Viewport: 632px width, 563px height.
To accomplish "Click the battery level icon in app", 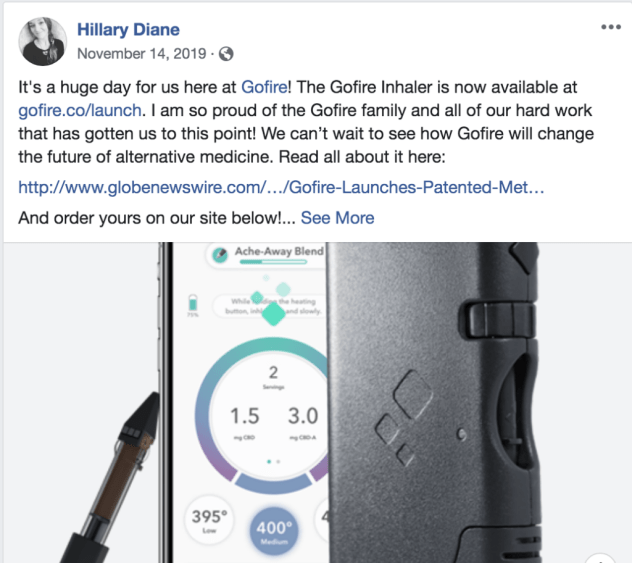I will tap(193, 303).
